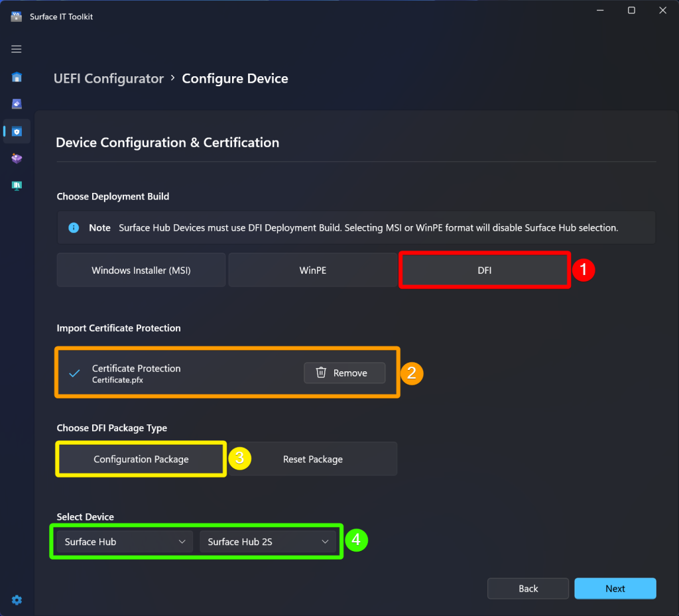Image resolution: width=679 pixels, height=616 pixels.
Task: Open the teal monitor sidebar icon
Action: point(17,186)
